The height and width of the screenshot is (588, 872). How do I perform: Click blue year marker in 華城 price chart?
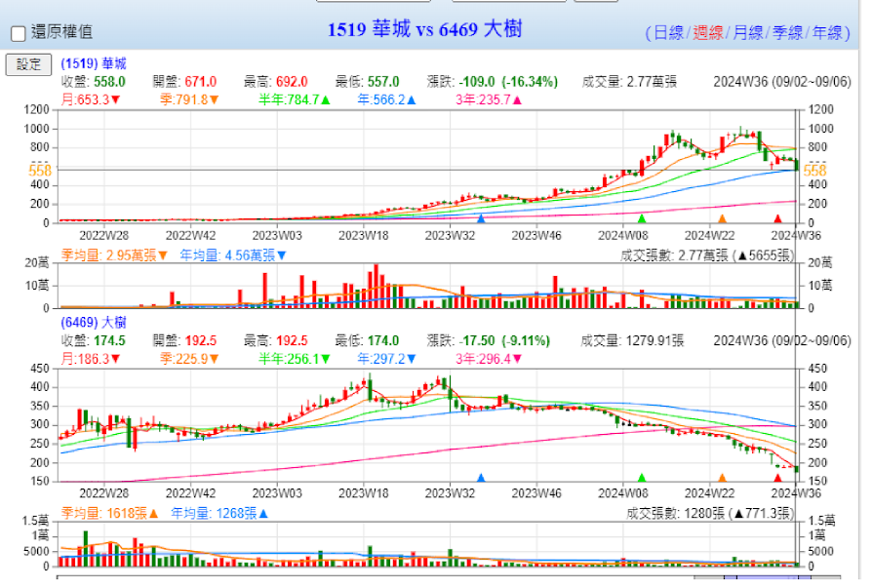(481, 218)
